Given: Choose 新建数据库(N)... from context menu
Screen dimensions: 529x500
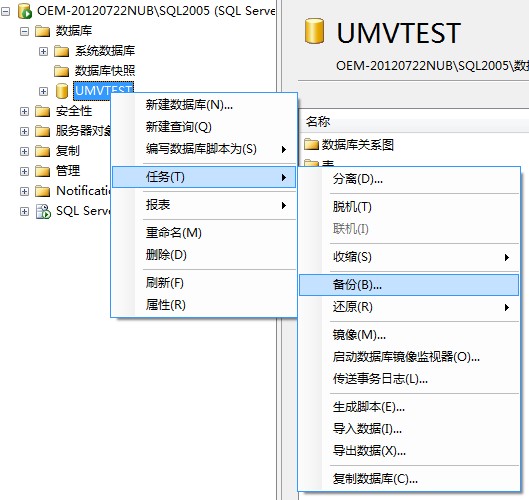Looking at the screenshot, I should pos(204,105).
